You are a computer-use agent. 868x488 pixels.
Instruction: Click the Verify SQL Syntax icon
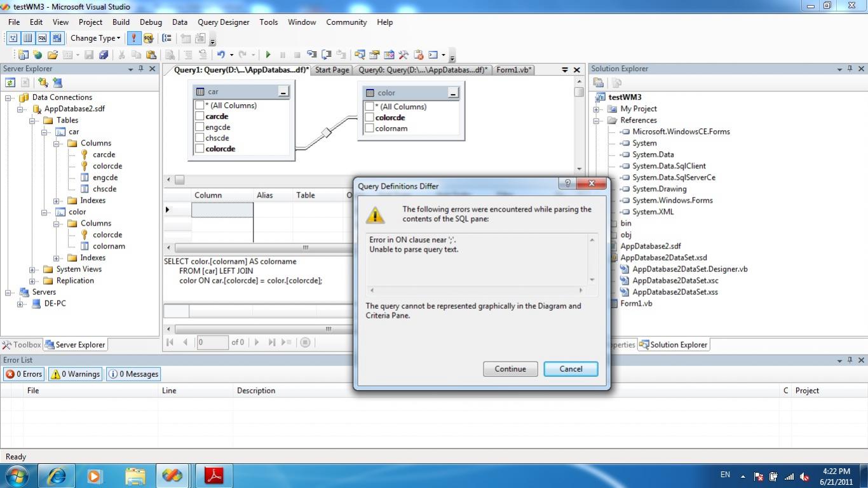coord(148,38)
